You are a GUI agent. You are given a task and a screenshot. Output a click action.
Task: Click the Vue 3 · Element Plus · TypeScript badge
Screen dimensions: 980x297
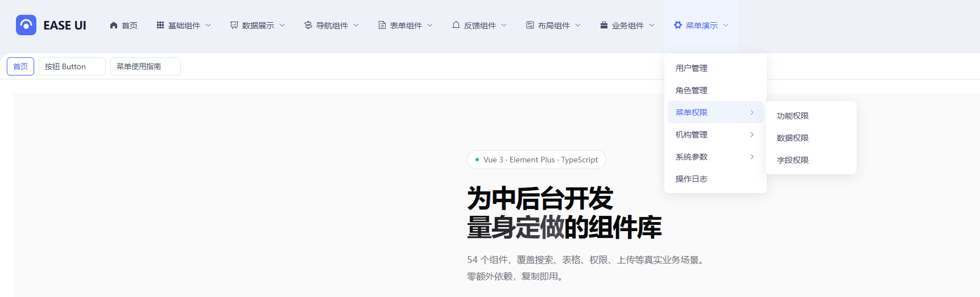[x=536, y=160]
